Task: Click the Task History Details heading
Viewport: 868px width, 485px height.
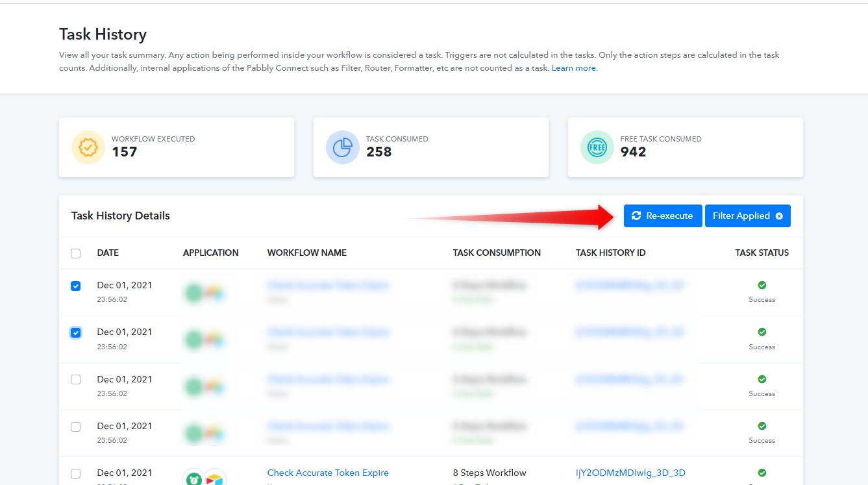Action: coord(121,216)
